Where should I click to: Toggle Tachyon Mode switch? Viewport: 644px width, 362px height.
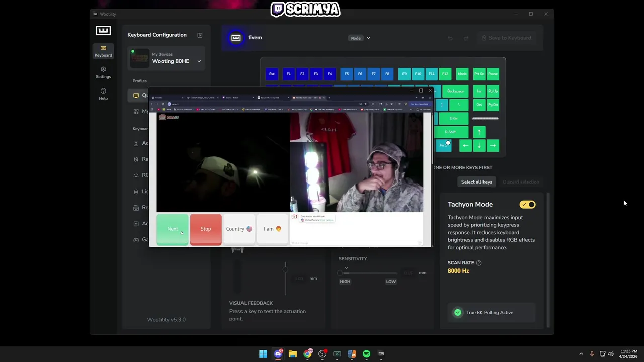pyautogui.click(x=528, y=205)
